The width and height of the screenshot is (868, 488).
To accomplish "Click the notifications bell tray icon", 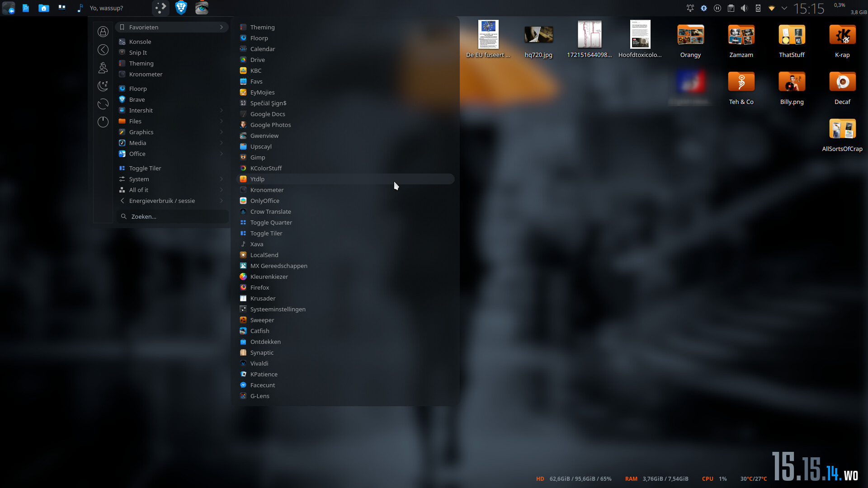I will click(690, 8).
